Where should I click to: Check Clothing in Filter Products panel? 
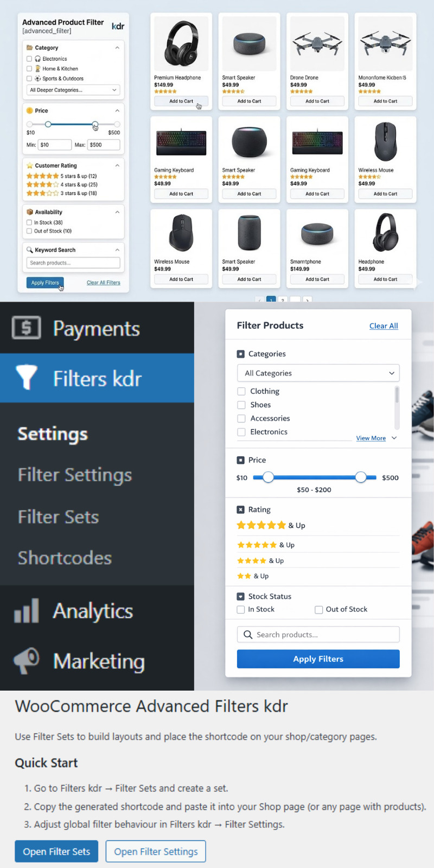coord(241,391)
